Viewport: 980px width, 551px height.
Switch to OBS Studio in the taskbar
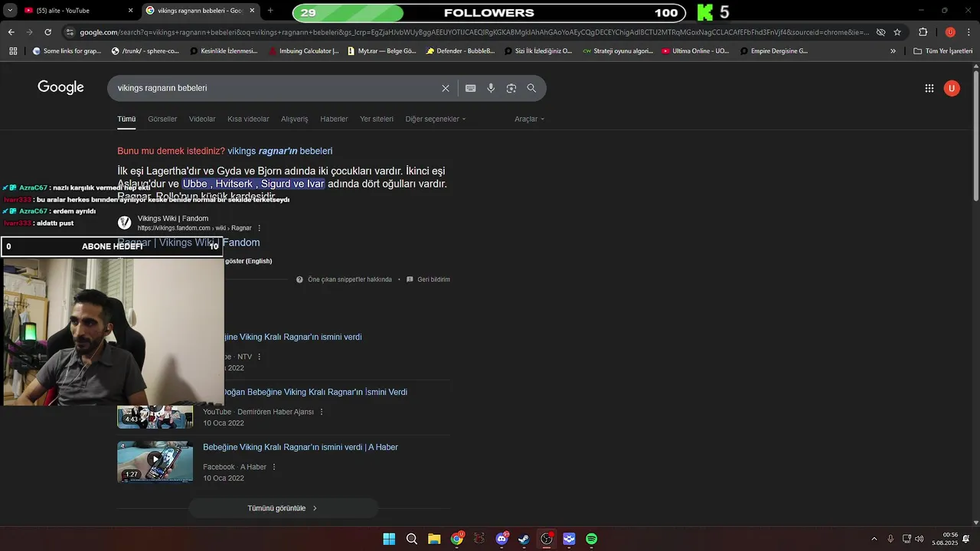pyautogui.click(x=547, y=539)
